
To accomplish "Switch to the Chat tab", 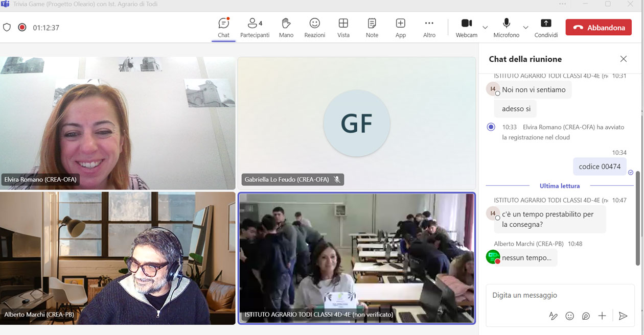I will 223,28.
